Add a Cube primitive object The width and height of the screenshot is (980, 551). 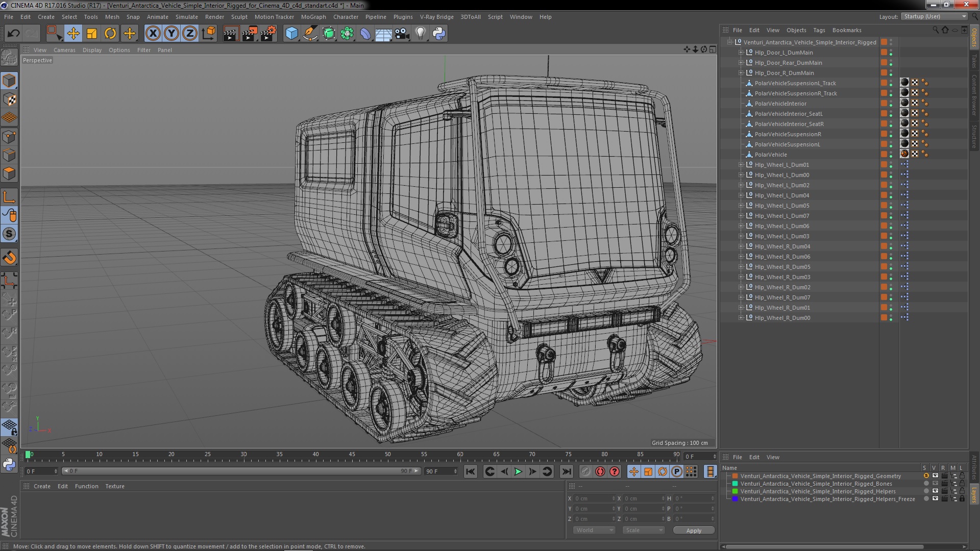tap(291, 34)
